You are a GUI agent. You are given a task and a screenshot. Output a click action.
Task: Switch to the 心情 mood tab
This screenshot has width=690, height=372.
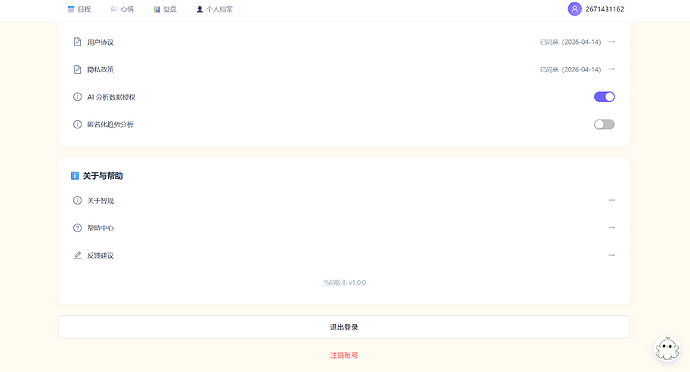coord(122,9)
